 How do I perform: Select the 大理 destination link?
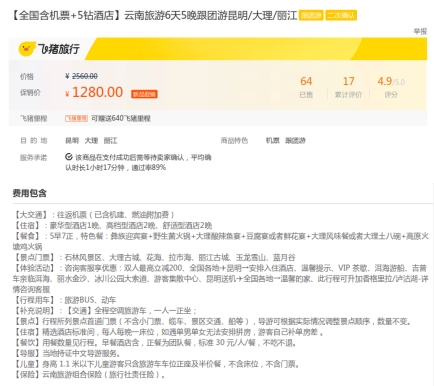[91, 140]
